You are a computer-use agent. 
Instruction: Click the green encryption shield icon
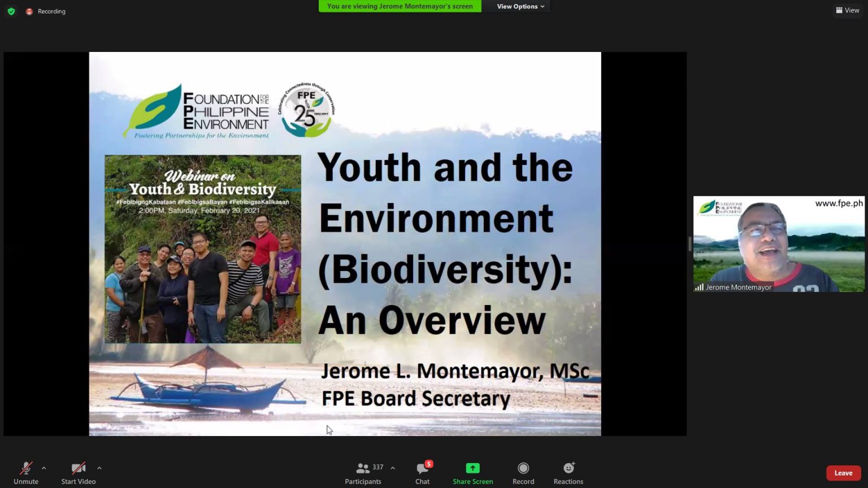coord(11,11)
